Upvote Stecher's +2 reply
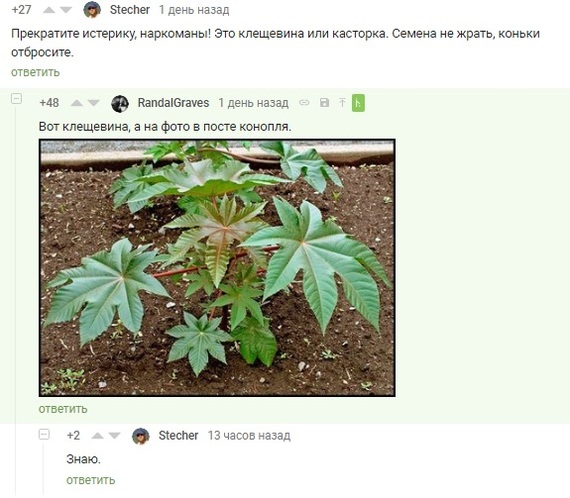Viewport: 570px width, 498px height. pyautogui.click(x=97, y=435)
